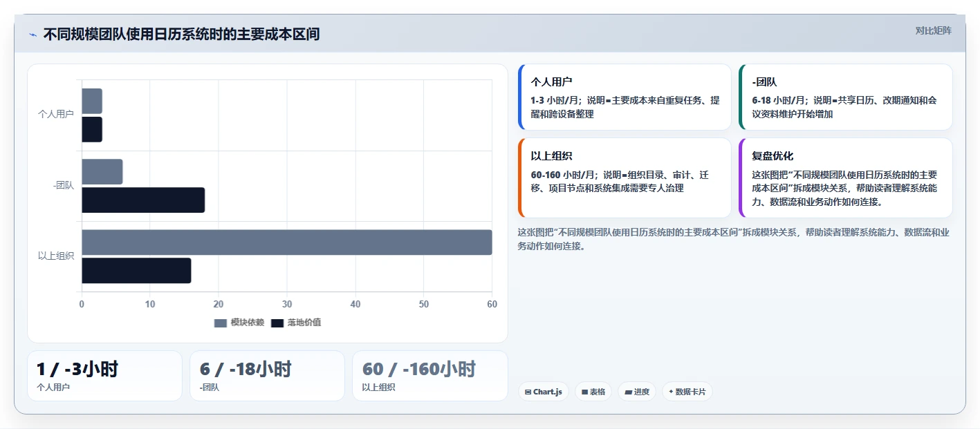Click the icon in the 进度 chip
The height and width of the screenshot is (429, 980).
628,392
